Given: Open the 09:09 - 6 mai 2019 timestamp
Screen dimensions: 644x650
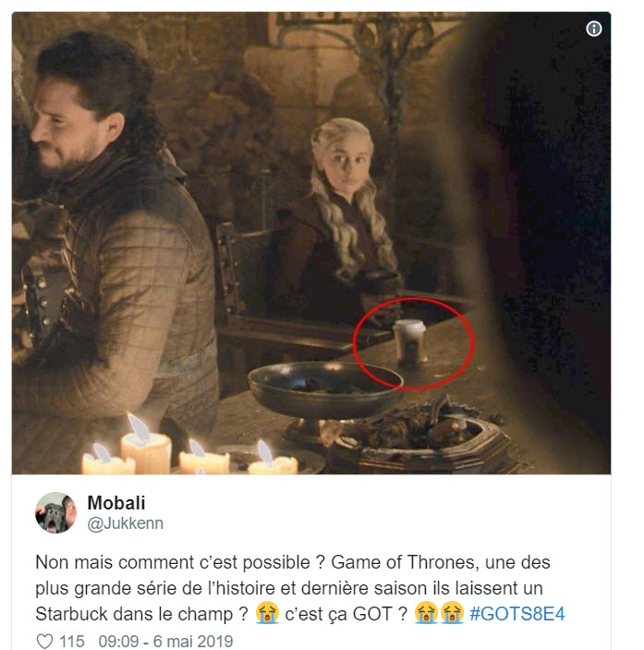Looking at the screenshot, I should [x=165, y=642].
